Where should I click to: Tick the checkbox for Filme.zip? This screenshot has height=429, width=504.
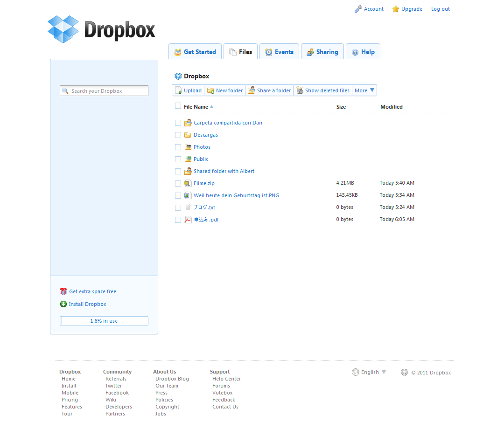click(178, 184)
